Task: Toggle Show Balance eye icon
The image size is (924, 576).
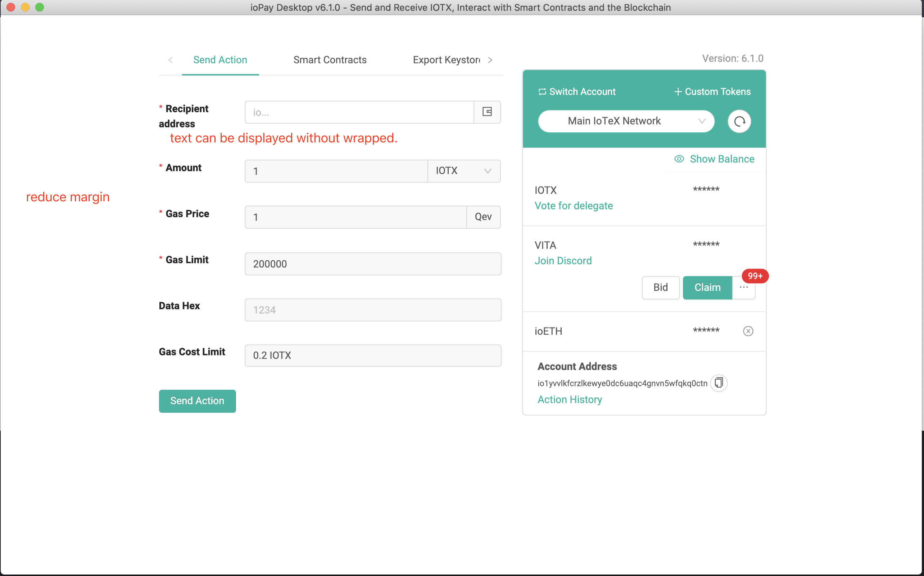Action: click(679, 159)
